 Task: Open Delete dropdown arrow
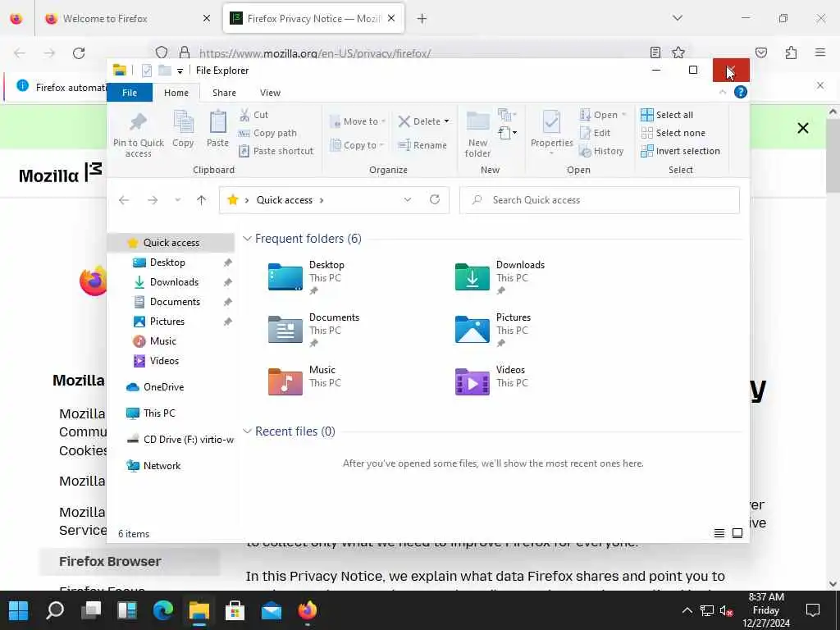click(447, 121)
